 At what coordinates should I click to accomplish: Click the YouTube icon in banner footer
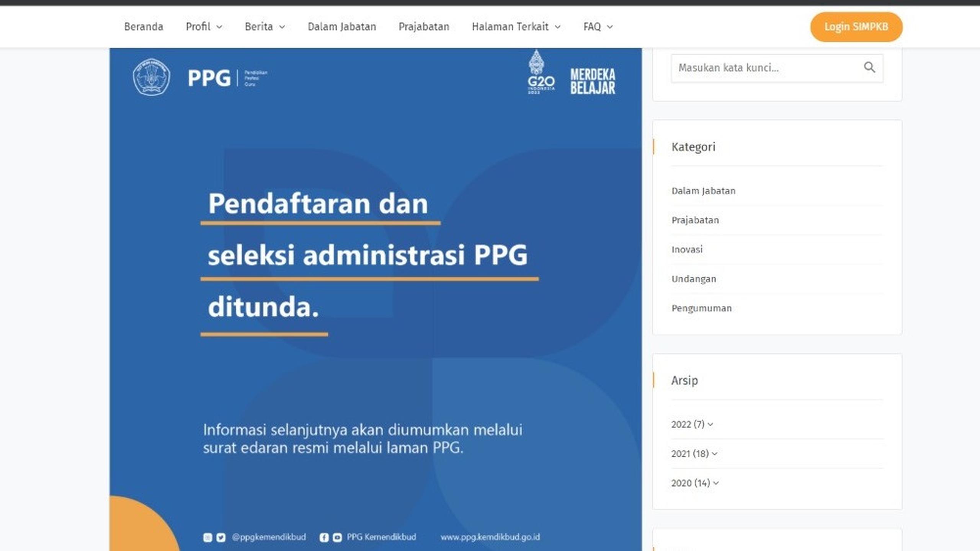[x=337, y=538]
